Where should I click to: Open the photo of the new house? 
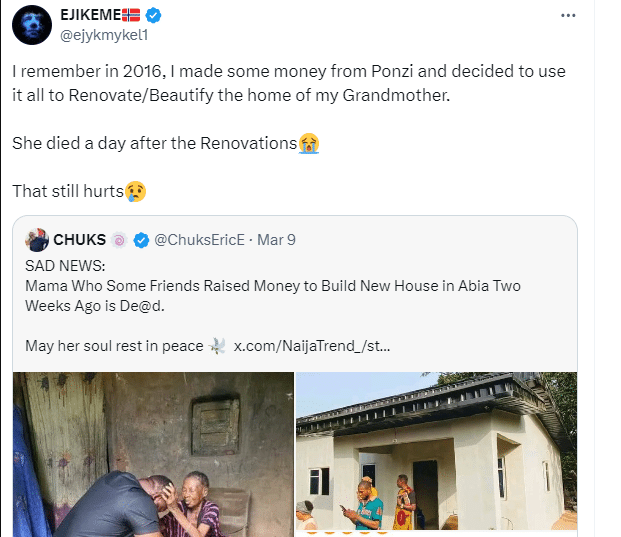[436, 454]
